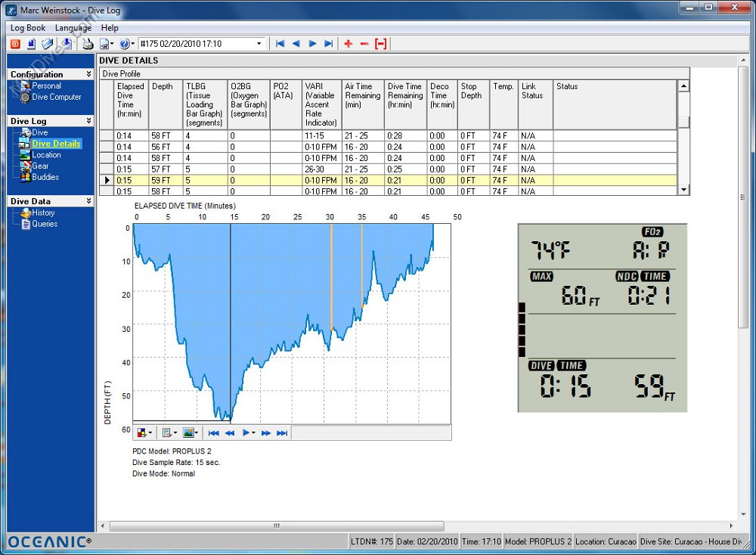Open the Language menu

(73, 28)
